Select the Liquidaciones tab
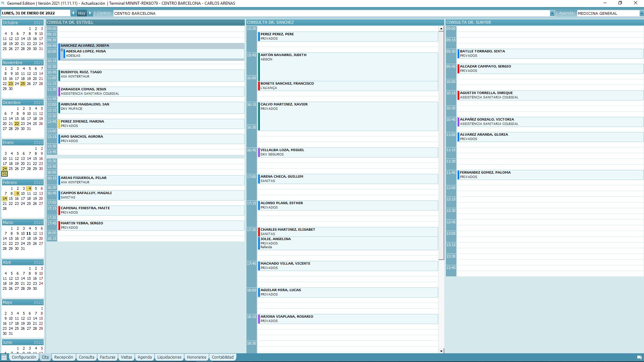 pyautogui.click(x=169, y=357)
